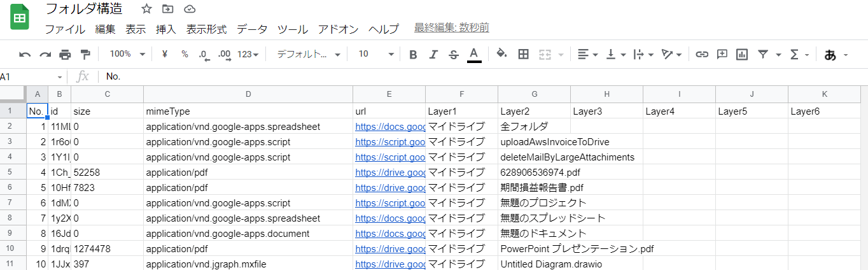Open the drive.google link in row 5
Screen dimensions: 868x270
pyautogui.click(x=390, y=172)
